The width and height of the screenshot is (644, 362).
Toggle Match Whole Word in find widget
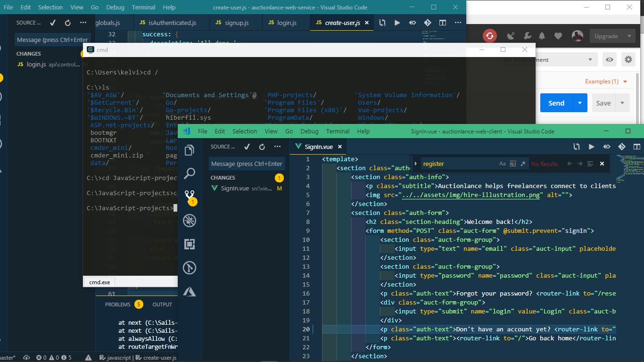513,164
